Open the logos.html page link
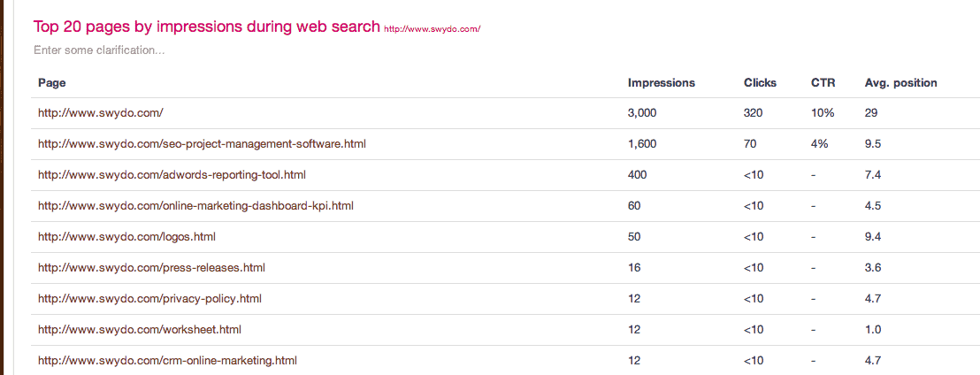This screenshot has height=375, width=980. click(x=126, y=237)
